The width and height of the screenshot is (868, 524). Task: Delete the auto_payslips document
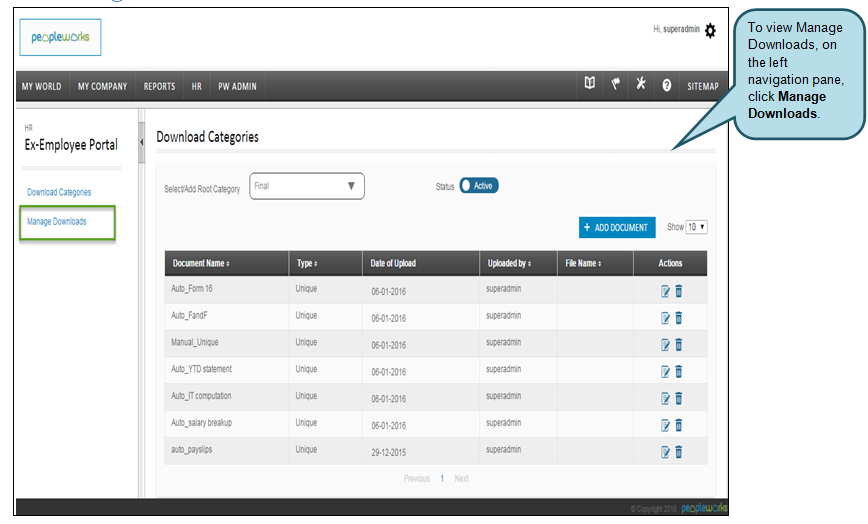(679, 452)
